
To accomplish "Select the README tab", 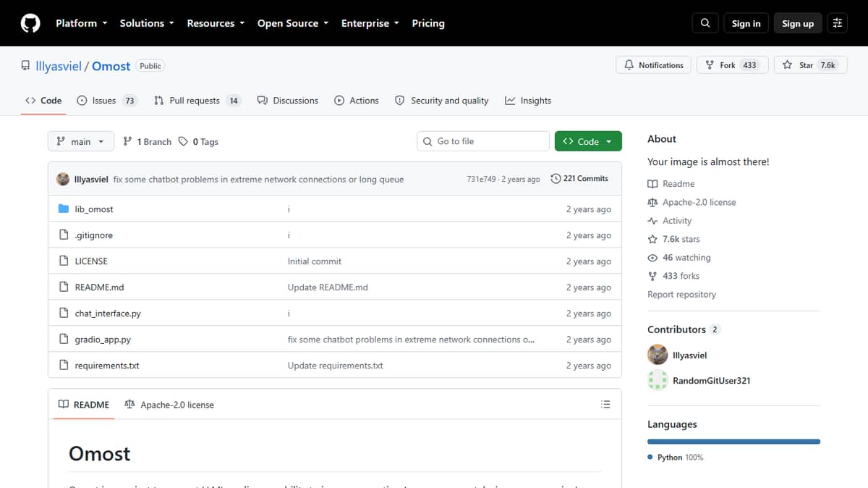I will tap(84, 405).
